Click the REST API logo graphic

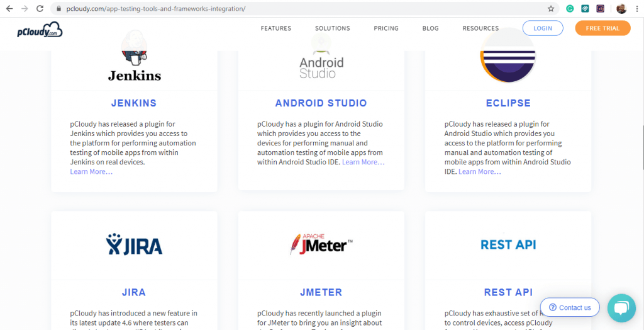point(508,244)
